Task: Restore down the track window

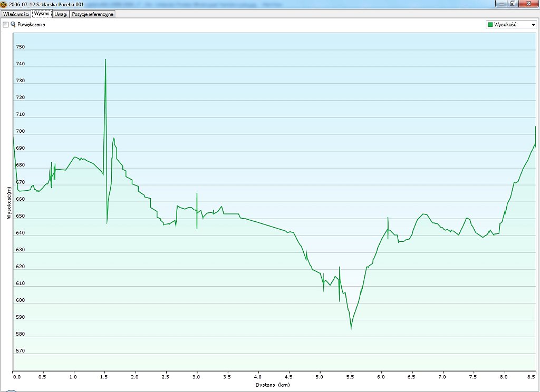Action: 512,4
